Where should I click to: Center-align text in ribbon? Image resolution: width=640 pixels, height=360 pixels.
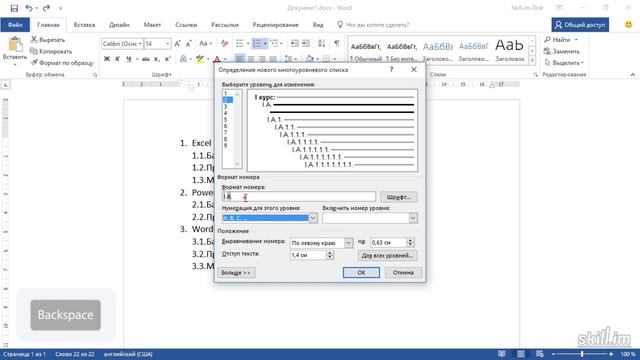[x=251, y=59]
